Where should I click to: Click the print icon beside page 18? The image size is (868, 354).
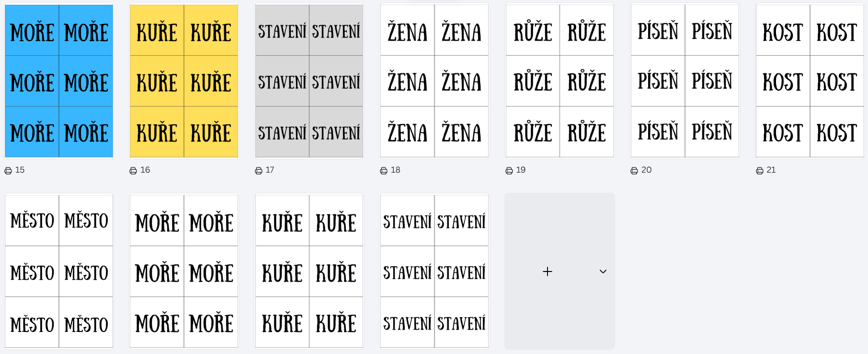point(384,171)
